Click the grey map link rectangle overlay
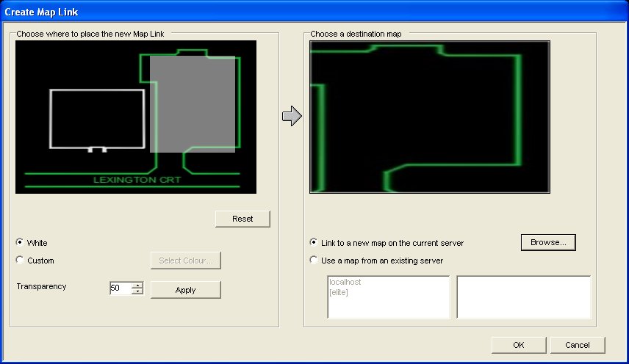629x364 pixels. pos(193,104)
